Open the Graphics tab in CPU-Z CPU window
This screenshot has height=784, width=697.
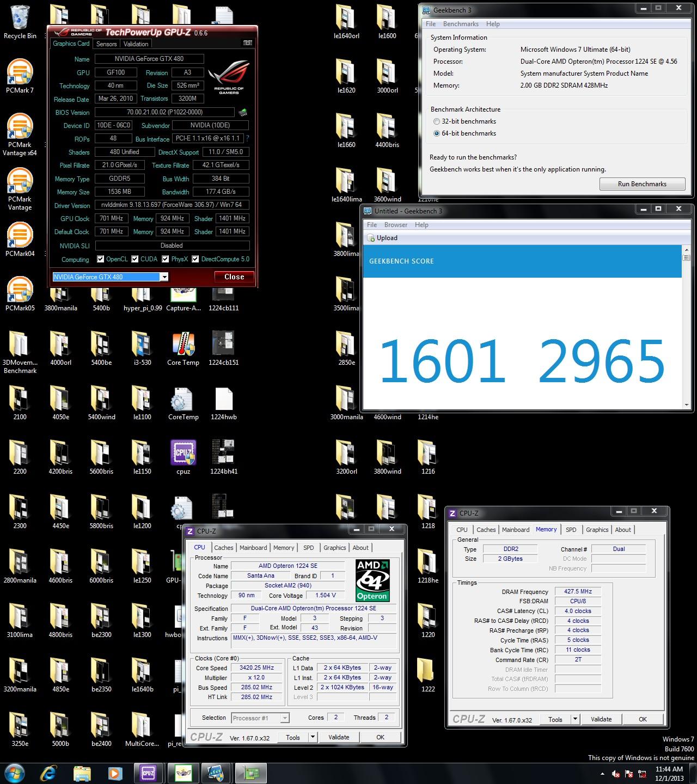click(x=334, y=548)
